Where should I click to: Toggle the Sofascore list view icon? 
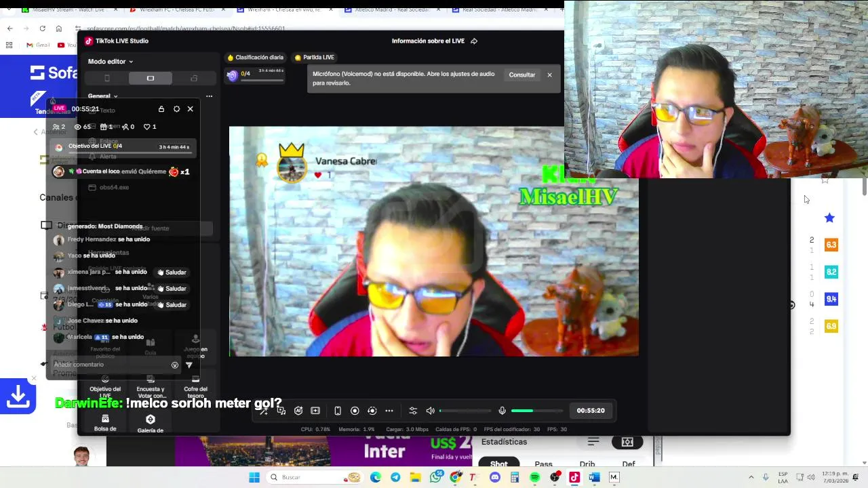[593, 442]
